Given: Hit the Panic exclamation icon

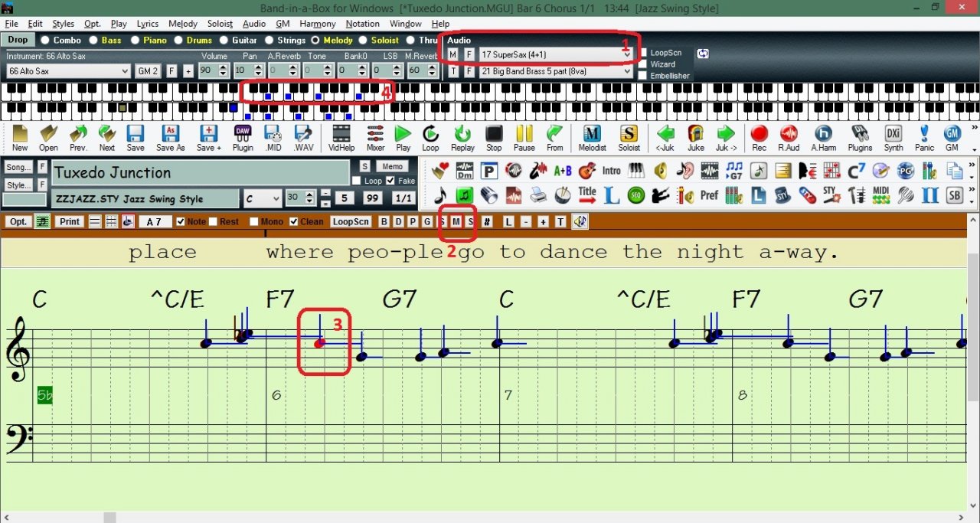Looking at the screenshot, I should [x=924, y=138].
